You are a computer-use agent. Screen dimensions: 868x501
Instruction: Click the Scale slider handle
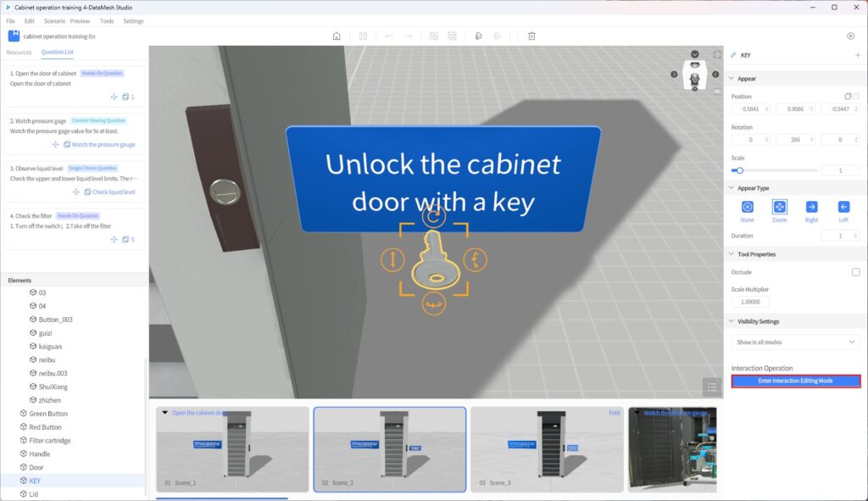point(739,170)
